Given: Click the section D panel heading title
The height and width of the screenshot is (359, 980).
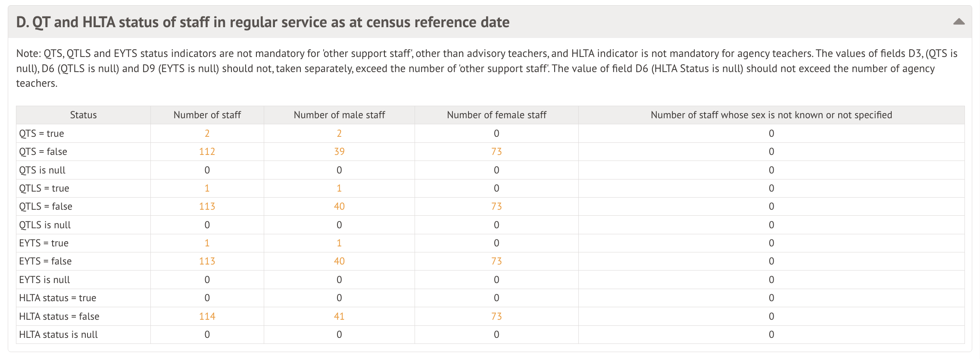Looking at the screenshot, I should point(262,22).
